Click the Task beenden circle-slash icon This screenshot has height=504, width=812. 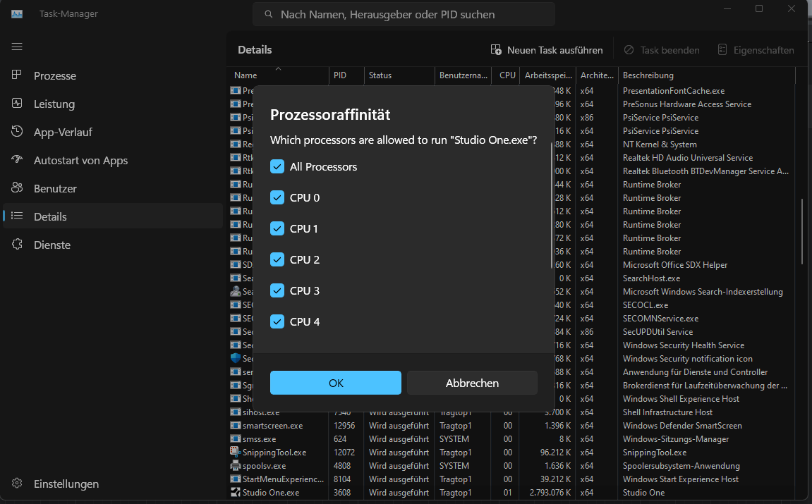click(629, 49)
